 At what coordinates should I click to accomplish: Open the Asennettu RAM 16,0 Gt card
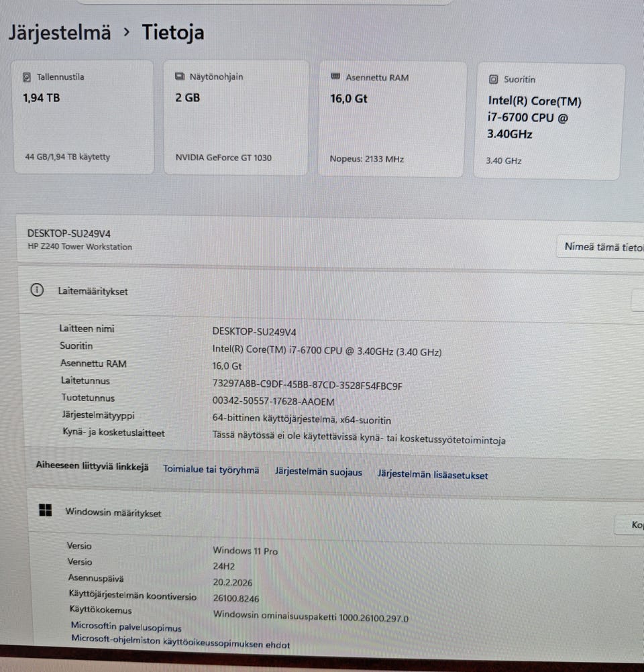(392, 119)
